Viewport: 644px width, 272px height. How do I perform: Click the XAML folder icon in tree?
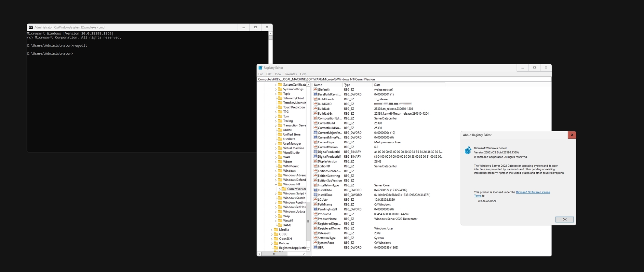[280, 225]
